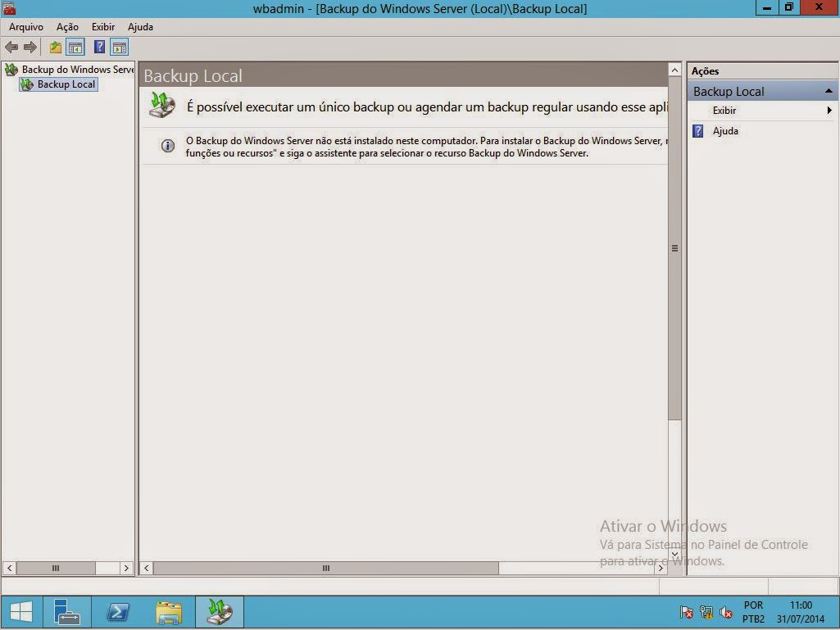Click the main pane scroll down arrow

click(x=674, y=555)
